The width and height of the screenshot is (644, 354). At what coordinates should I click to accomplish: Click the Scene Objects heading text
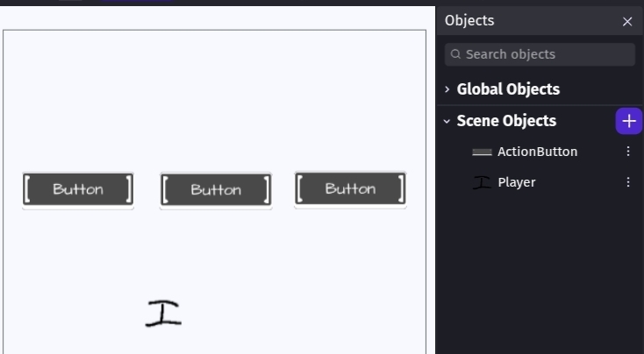506,121
